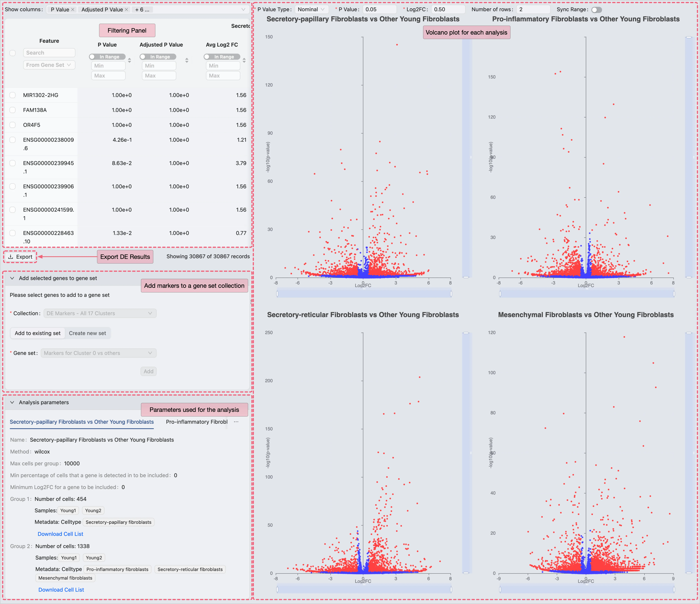Remove the P Value column tag
Viewport: 700px width, 604px height.
[x=73, y=10]
